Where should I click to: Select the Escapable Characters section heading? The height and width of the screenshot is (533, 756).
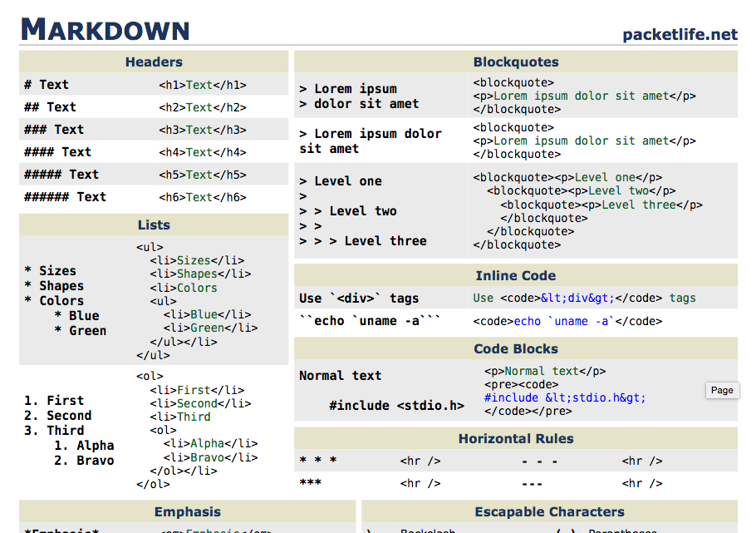[x=550, y=511]
